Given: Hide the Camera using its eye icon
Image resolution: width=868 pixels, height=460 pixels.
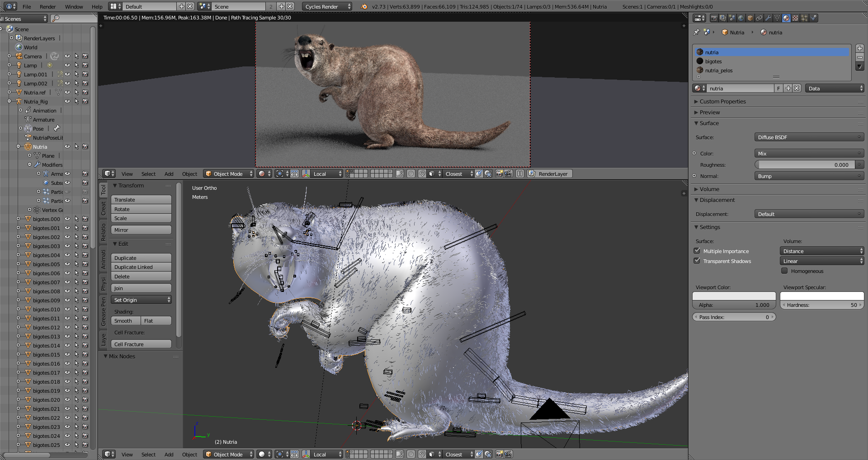Looking at the screenshot, I should (67, 56).
